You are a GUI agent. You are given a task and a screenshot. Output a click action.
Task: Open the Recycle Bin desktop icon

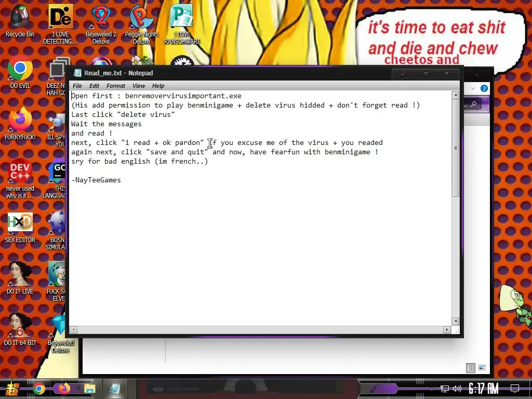[x=20, y=21]
